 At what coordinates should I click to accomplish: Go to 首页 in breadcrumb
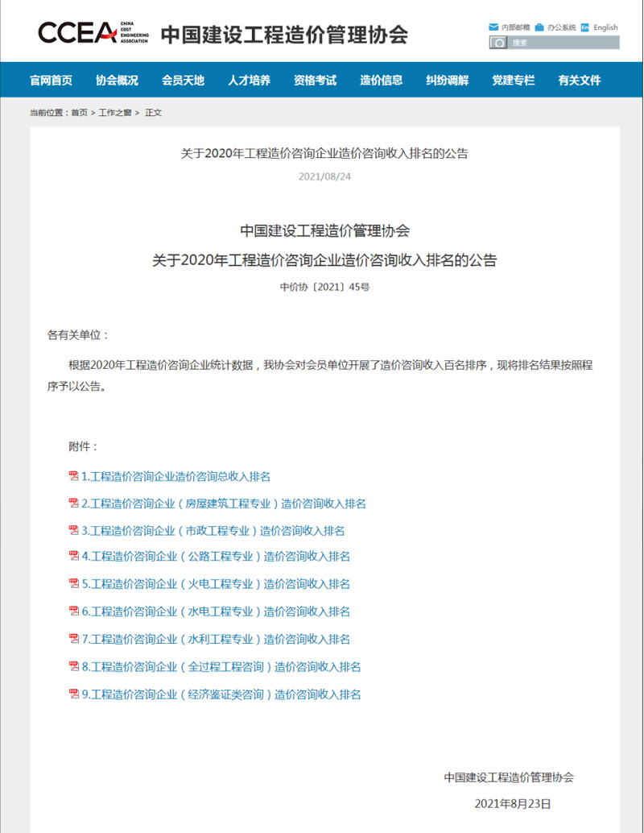tap(79, 113)
